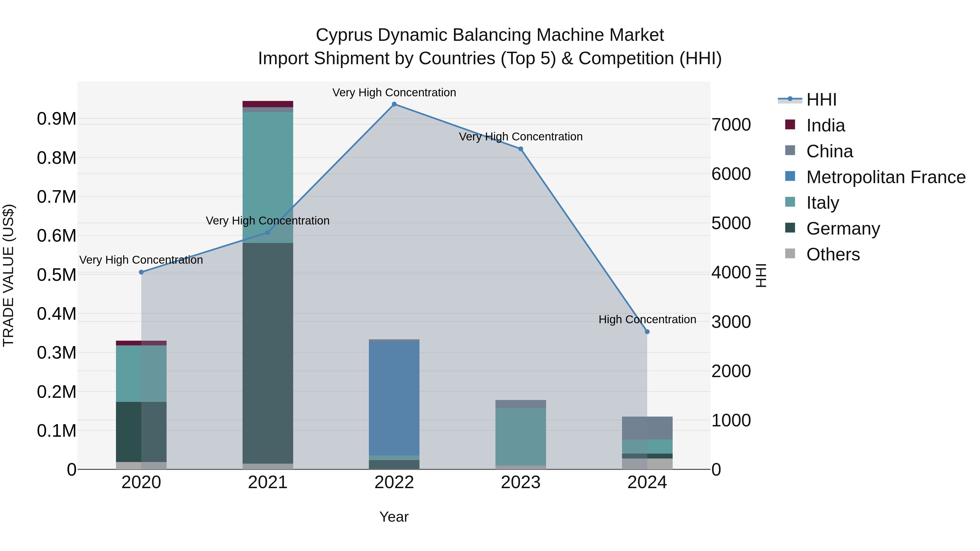Click the 2020 HHI line marker

tap(141, 272)
